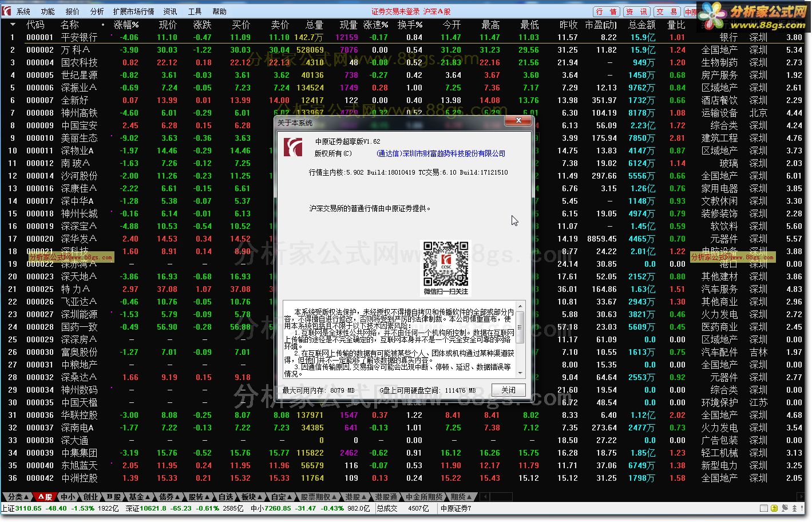Click the license text scrollbar down arrow
Viewport: 812px width, 522px height.
tap(520, 373)
